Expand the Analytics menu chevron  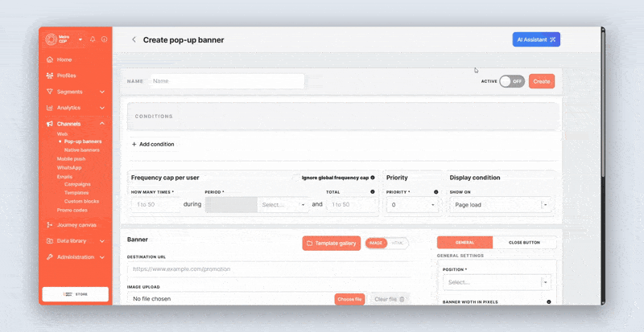tap(102, 108)
